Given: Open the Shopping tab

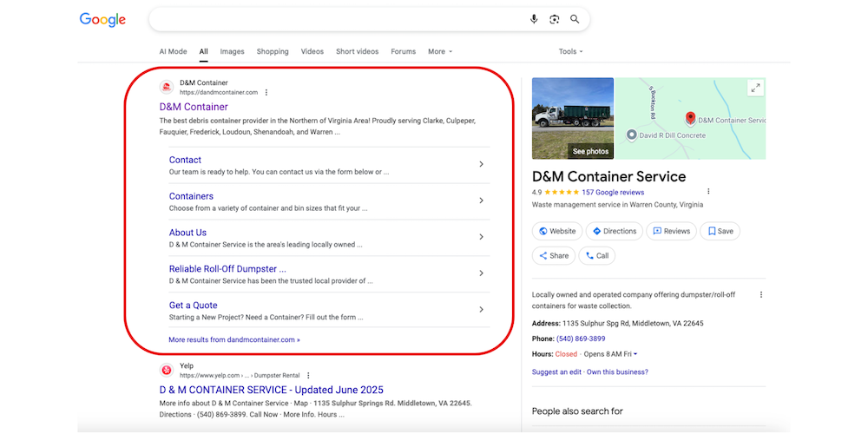Looking at the screenshot, I should point(273,51).
